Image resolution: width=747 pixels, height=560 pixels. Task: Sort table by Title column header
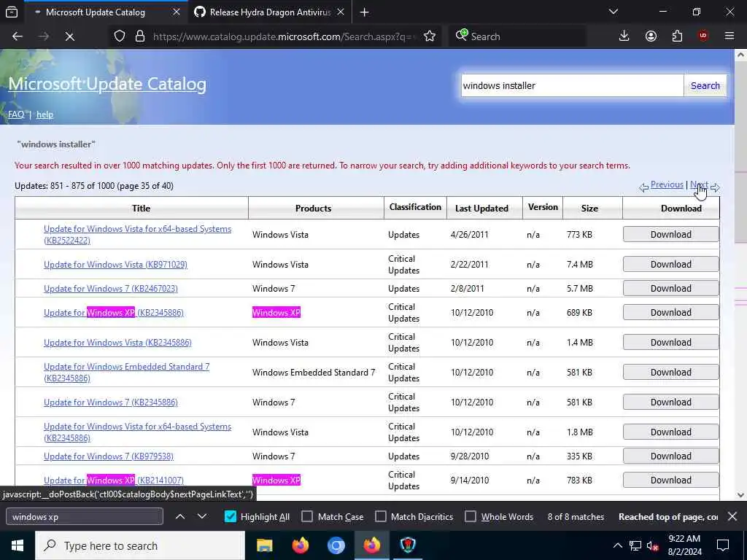[141, 208]
